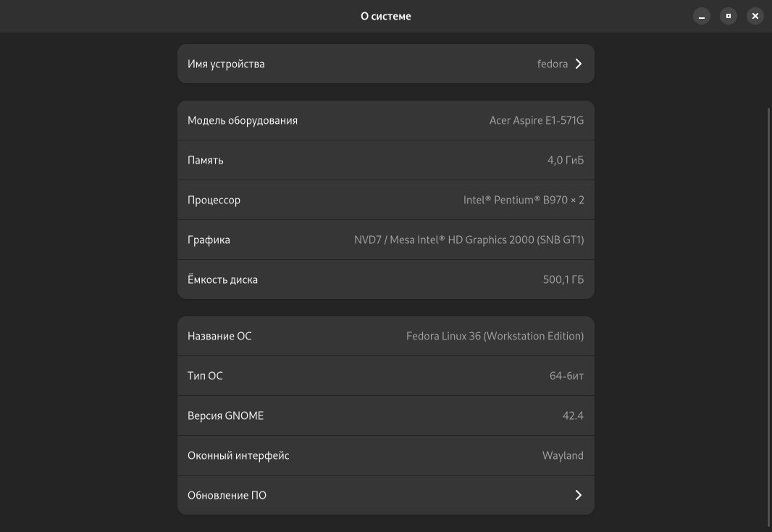The height and width of the screenshot is (532, 772).
Task: Click the Intel Pentium B970 processor value
Action: click(523, 200)
